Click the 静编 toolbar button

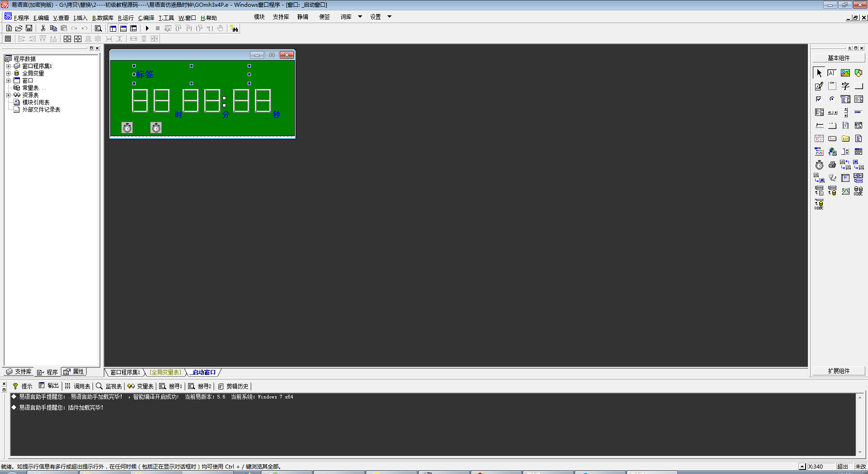point(302,17)
